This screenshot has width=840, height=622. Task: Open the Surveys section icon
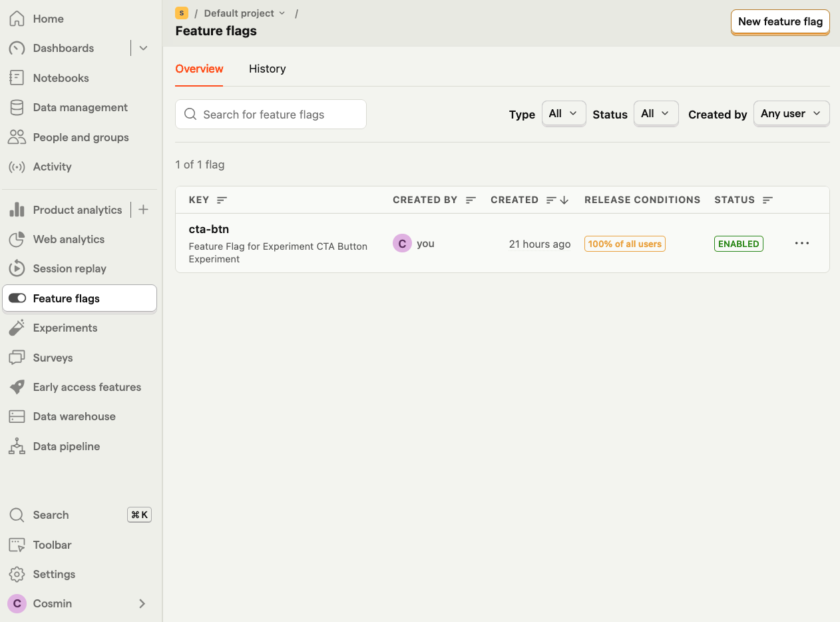click(x=17, y=358)
